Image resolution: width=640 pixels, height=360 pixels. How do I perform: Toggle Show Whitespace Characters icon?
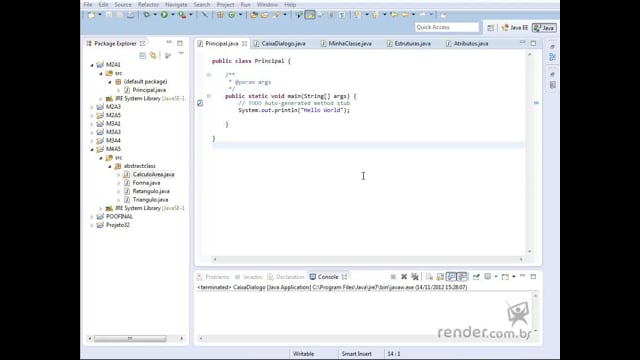pos(342,15)
